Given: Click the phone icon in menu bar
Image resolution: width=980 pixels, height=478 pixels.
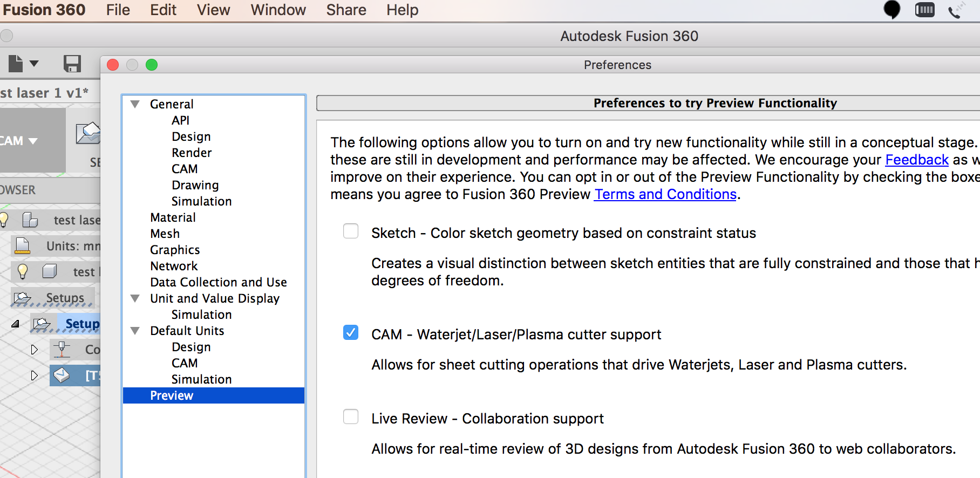Looking at the screenshot, I should pos(956,10).
